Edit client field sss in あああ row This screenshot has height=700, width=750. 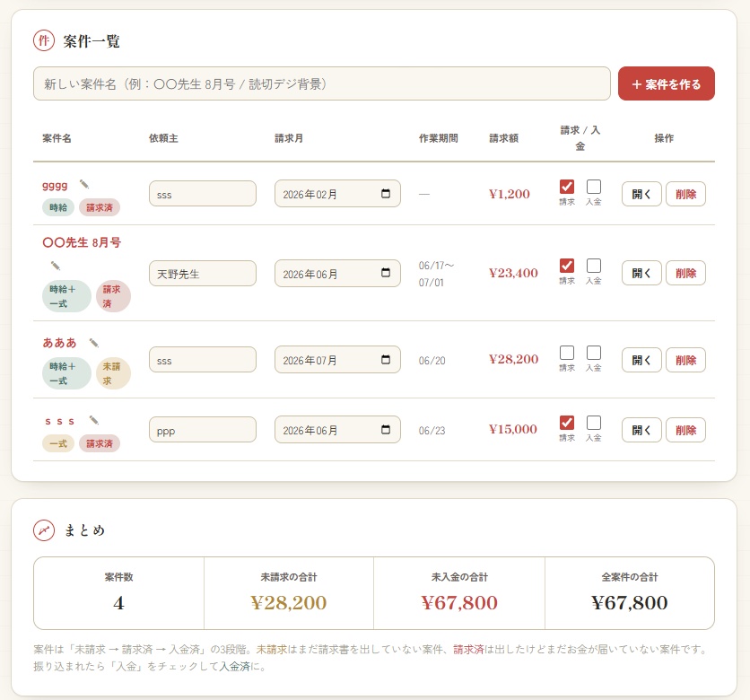click(203, 359)
